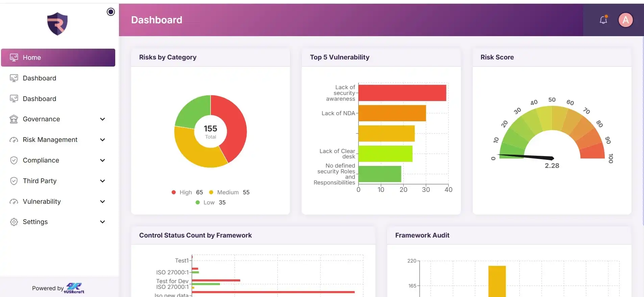Click the notification bell icon
Viewport: 644px width, 297px height.
tap(603, 20)
